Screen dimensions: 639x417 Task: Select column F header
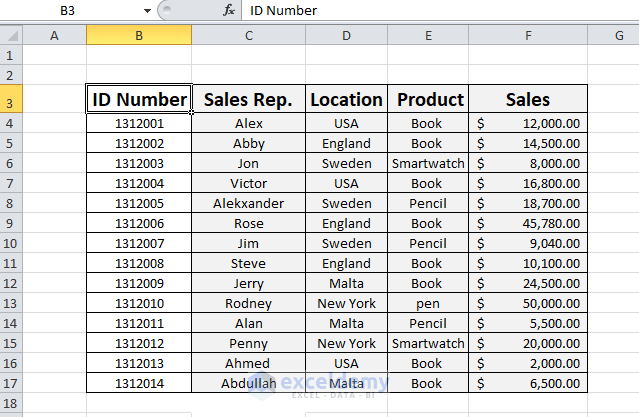coord(528,35)
